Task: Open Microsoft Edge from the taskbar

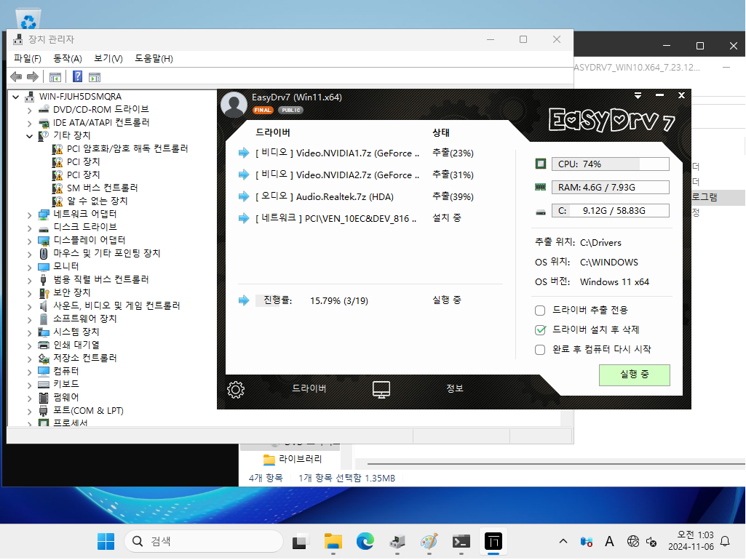Action: coord(365,542)
